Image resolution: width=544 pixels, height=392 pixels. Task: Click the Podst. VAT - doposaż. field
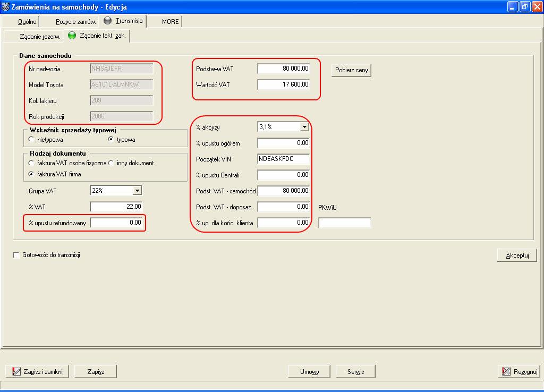pos(284,207)
